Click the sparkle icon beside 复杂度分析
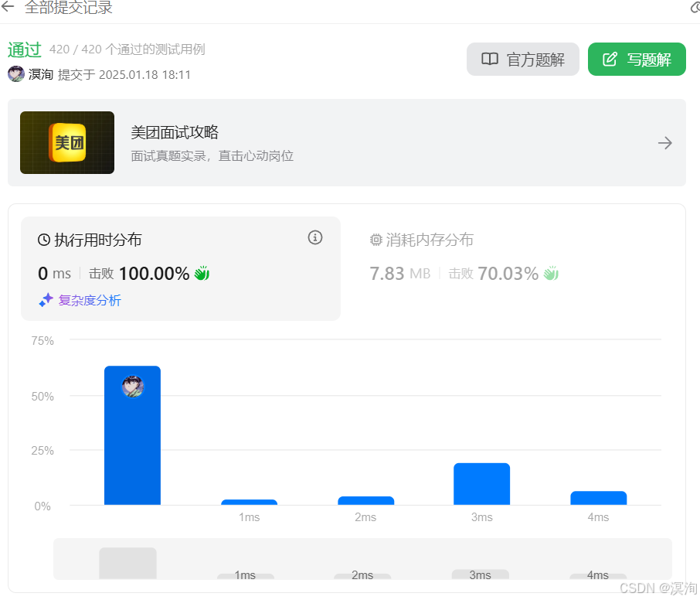 [46, 300]
